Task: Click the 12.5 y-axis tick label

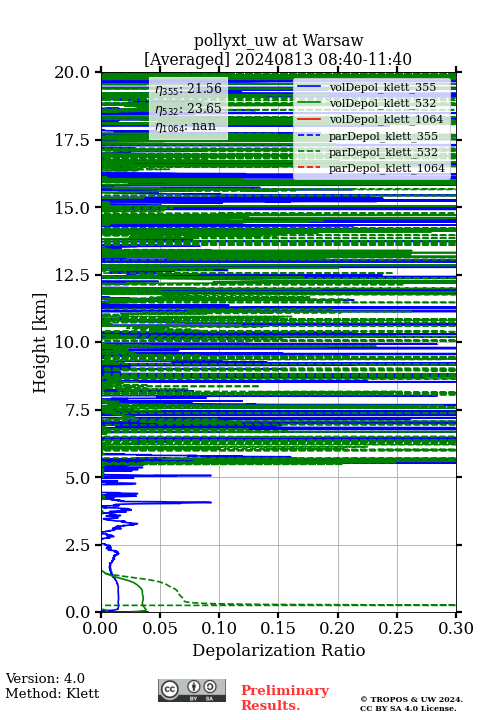Action: coord(72,275)
